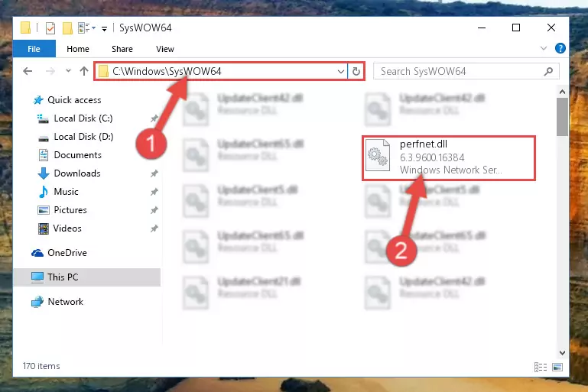Viewport: 588px width, 392px height.
Task: Click the pin icon next to Pictures
Action: 154,210
